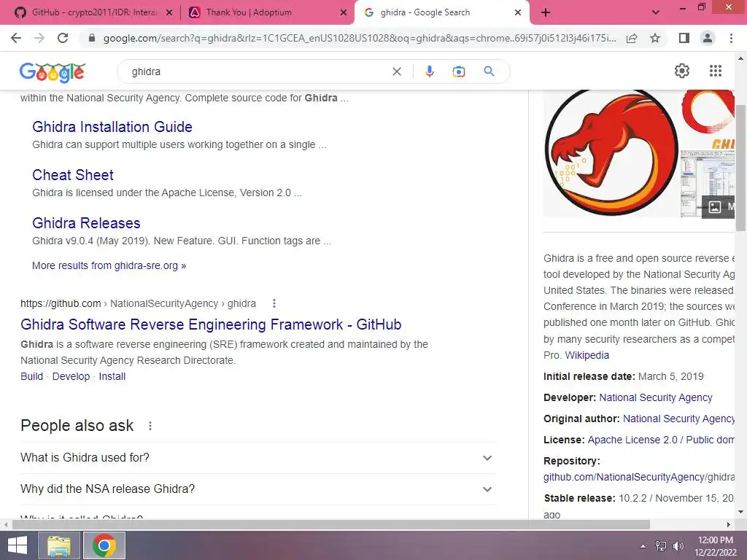Reload the current page
Image resolution: width=747 pixels, height=560 pixels.
(x=63, y=38)
